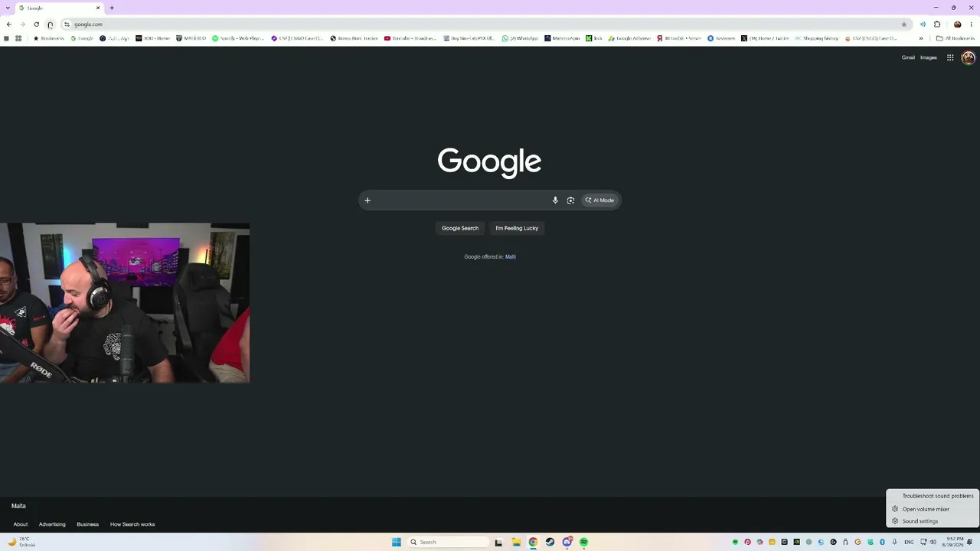Click the ENG language indicator in tray

[x=909, y=543]
